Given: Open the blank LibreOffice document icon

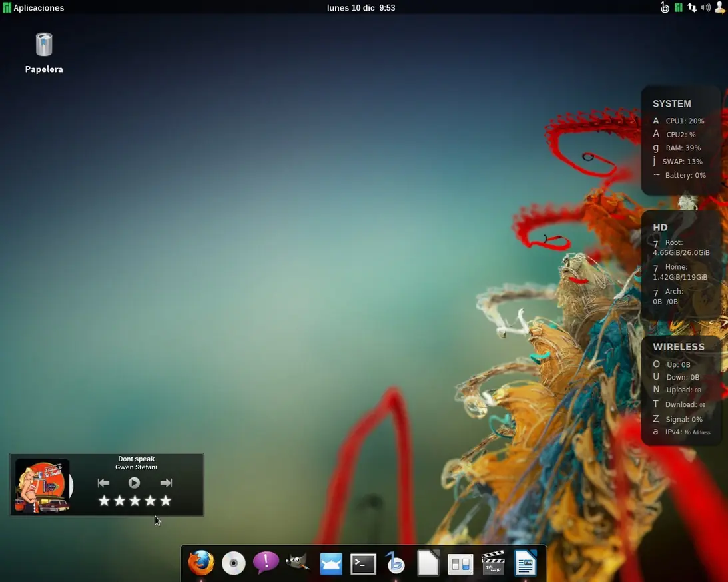Looking at the screenshot, I should (x=428, y=563).
